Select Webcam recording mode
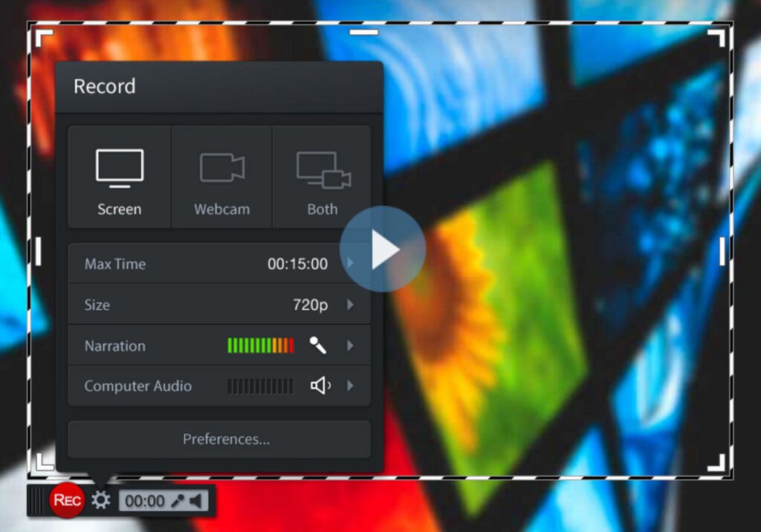Viewport: 761px width, 532px height. pos(221,177)
